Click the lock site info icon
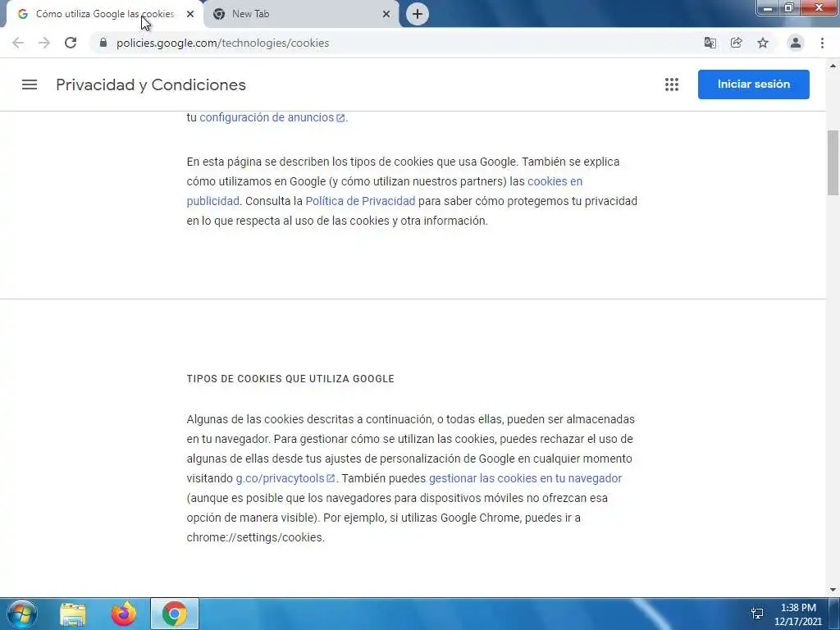The width and height of the screenshot is (840, 630). coord(103,43)
